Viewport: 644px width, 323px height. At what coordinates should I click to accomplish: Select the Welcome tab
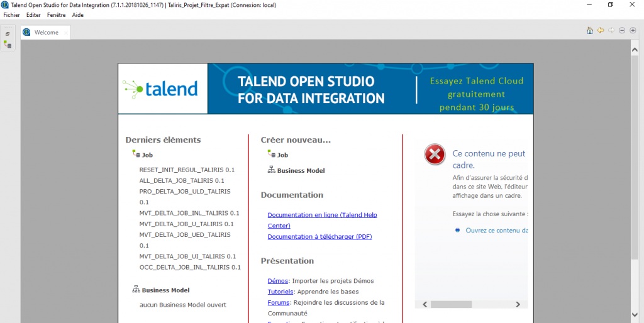(x=45, y=33)
